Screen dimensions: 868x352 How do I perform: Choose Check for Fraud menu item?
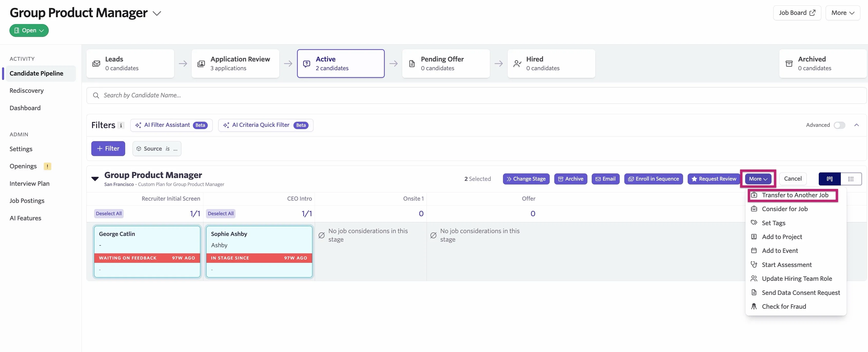(x=796, y=307)
